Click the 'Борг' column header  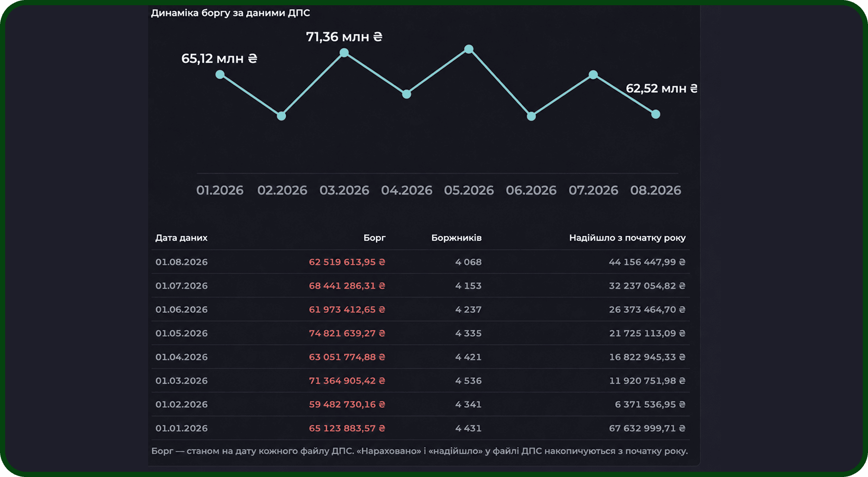tap(374, 238)
